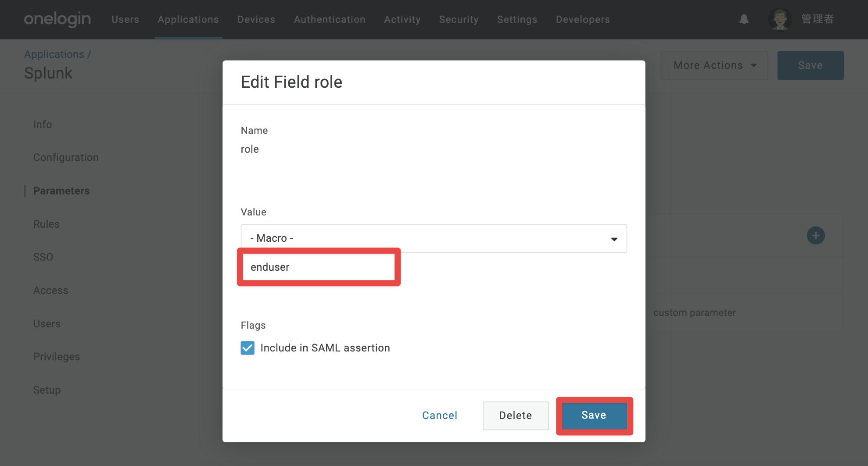Viewport: 868px width, 466px height.
Task: Click the Delete button in dialog
Action: pyautogui.click(x=516, y=416)
